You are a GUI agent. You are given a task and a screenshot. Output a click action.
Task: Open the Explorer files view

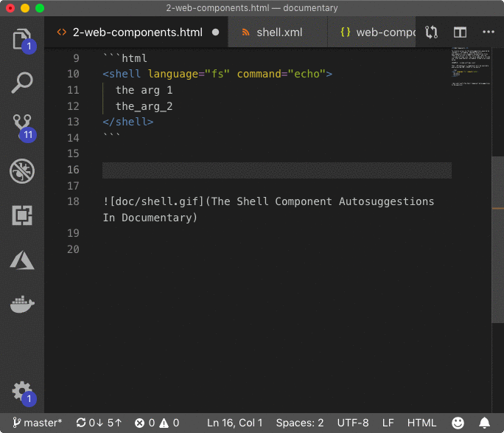coord(22,39)
